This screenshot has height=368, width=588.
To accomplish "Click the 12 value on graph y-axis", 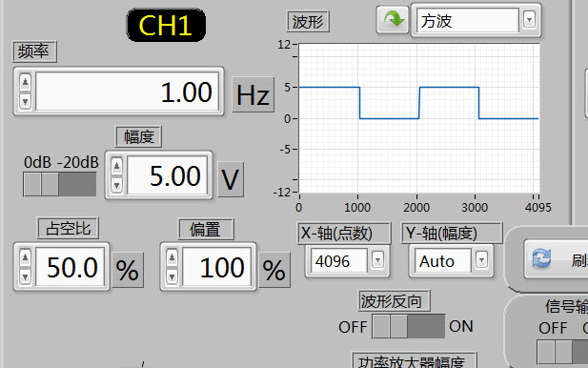I will (284, 45).
